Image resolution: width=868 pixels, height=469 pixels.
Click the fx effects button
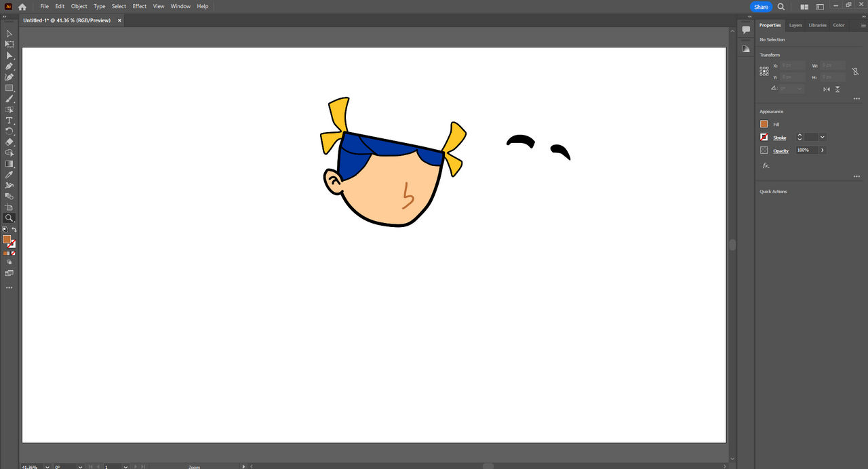(766, 165)
